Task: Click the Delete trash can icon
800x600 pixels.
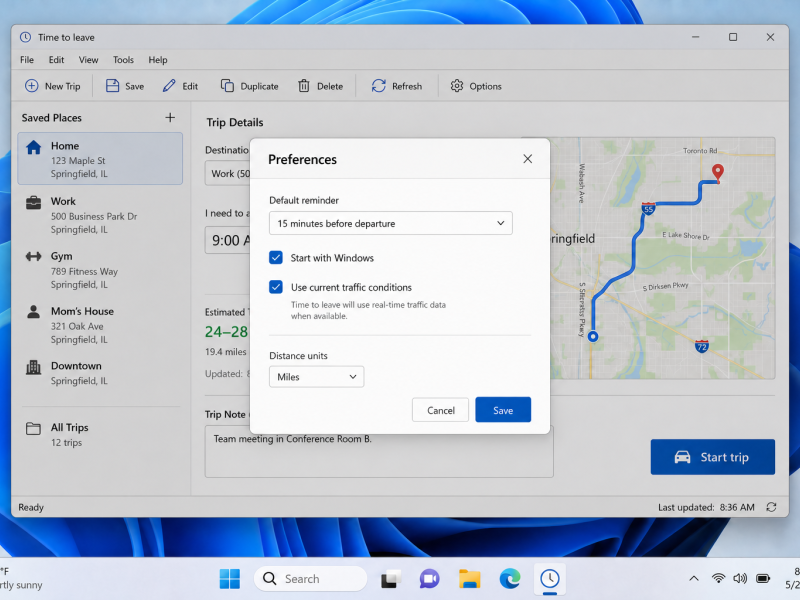Action: [304, 86]
